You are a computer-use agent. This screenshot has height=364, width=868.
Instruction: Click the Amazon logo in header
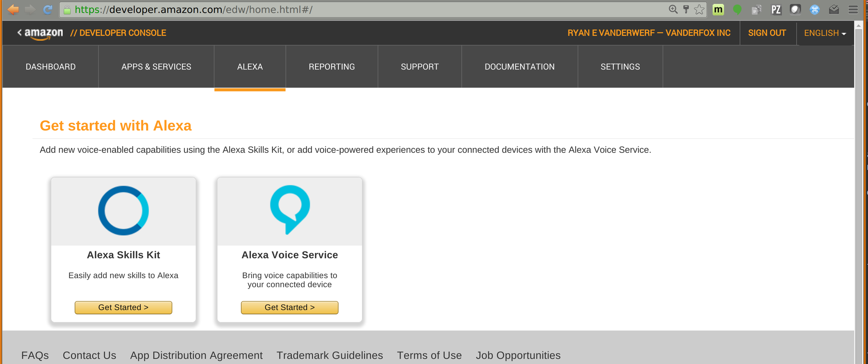pyautogui.click(x=43, y=33)
